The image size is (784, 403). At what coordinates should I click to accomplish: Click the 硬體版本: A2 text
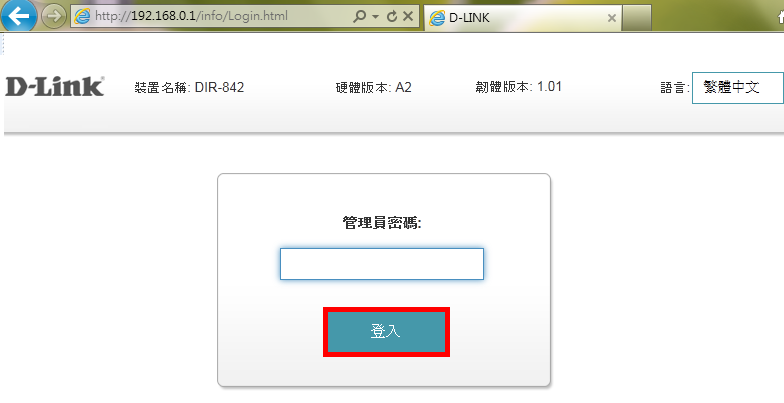tap(374, 88)
